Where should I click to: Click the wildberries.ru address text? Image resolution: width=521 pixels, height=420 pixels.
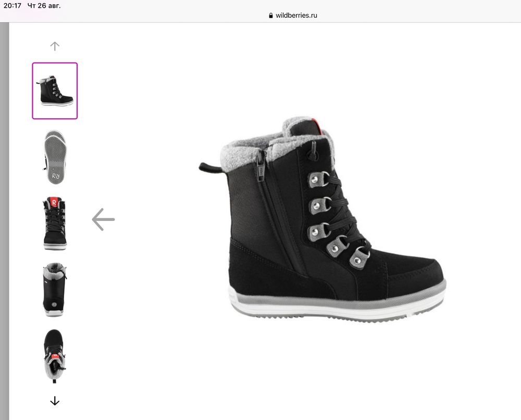(296, 15)
